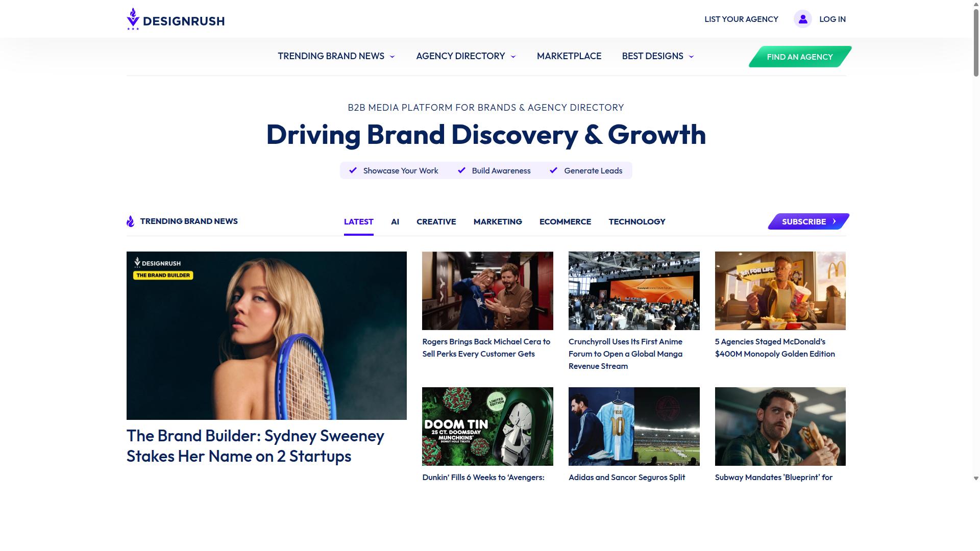Click the checkmark beside Generate Leads
This screenshot has height=551, width=980.
pyautogui.click(x=553, y=170)
